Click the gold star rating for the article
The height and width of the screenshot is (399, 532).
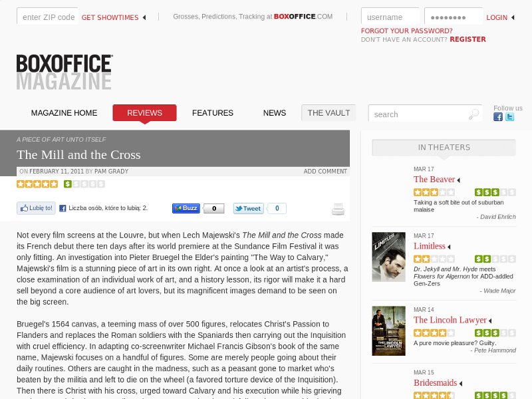tap(37, 184)
